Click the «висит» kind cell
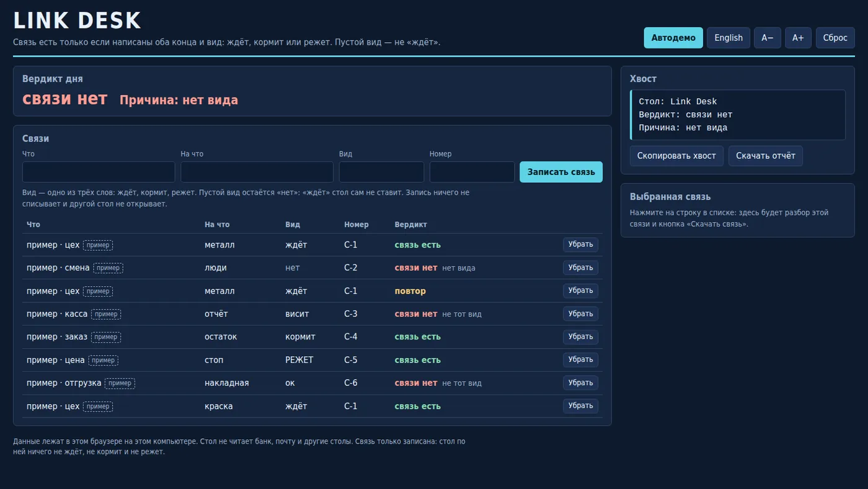Screen dimensions: 868x489 297,314
